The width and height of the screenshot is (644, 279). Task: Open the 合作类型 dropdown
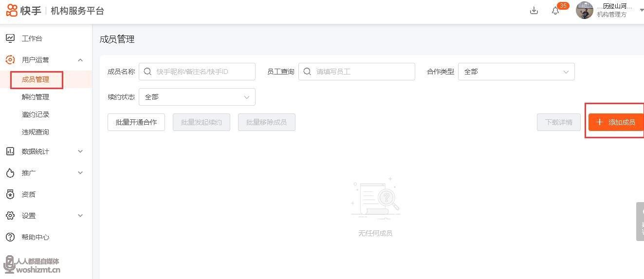(x=516, y=72)
